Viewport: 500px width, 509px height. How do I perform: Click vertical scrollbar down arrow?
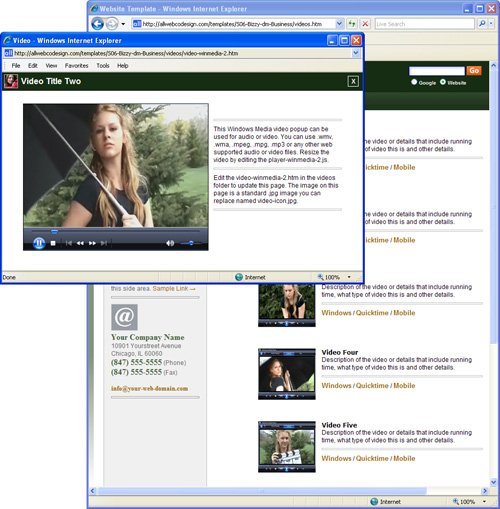(494, 482)
